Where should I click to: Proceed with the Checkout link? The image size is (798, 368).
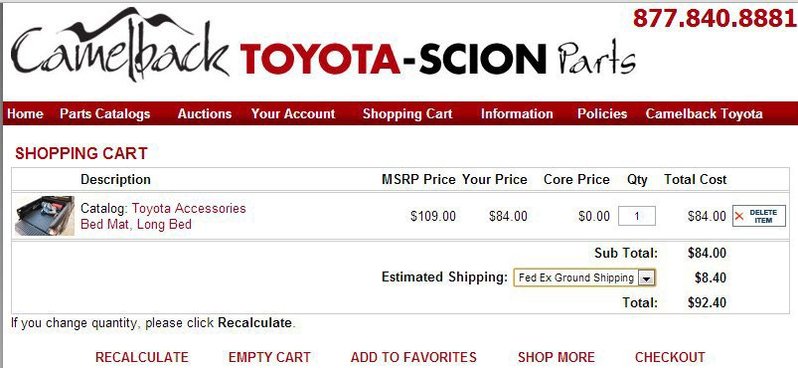click(x=670, y=357)
